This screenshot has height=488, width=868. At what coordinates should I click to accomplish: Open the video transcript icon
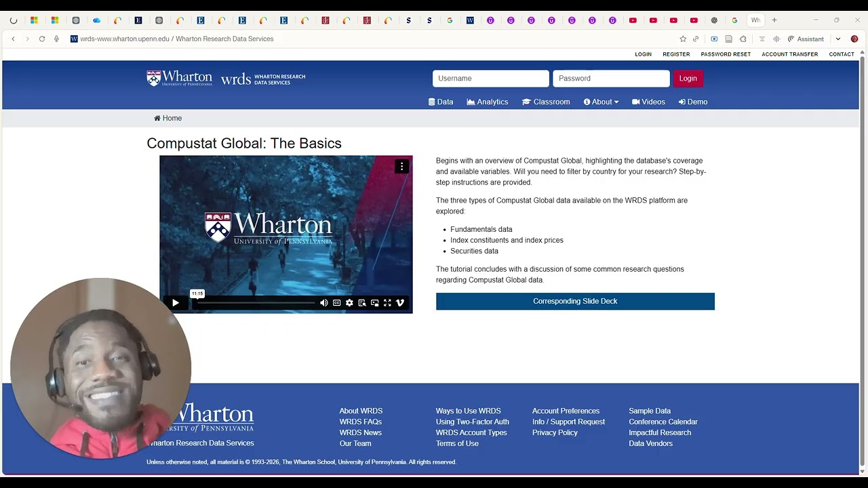362,303
